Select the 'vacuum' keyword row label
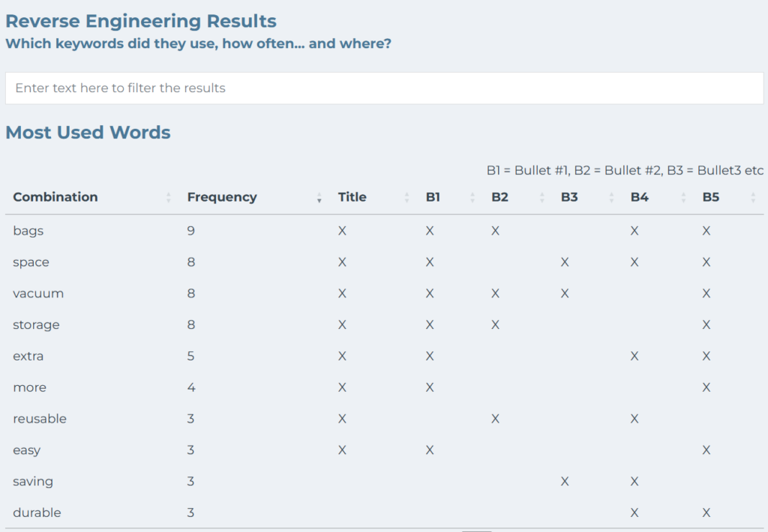 38,294
